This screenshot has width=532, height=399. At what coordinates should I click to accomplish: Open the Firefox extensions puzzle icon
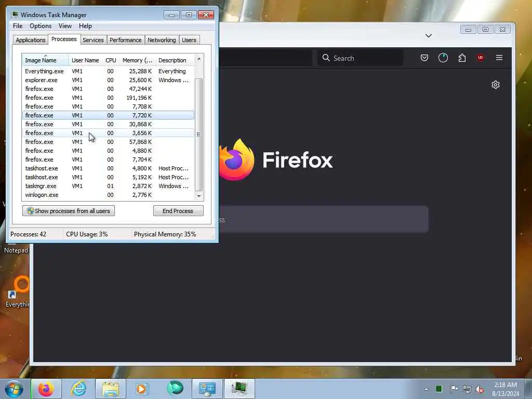[x=462, y=58]
